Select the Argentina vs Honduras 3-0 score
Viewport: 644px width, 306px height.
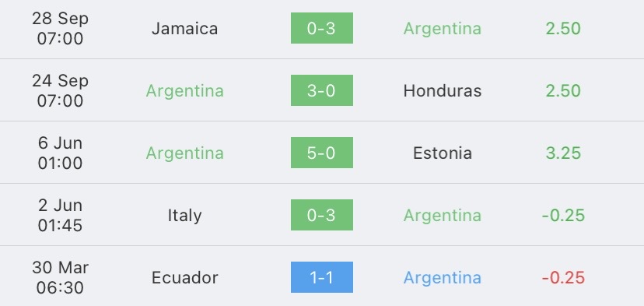click(x=321, y=90)
